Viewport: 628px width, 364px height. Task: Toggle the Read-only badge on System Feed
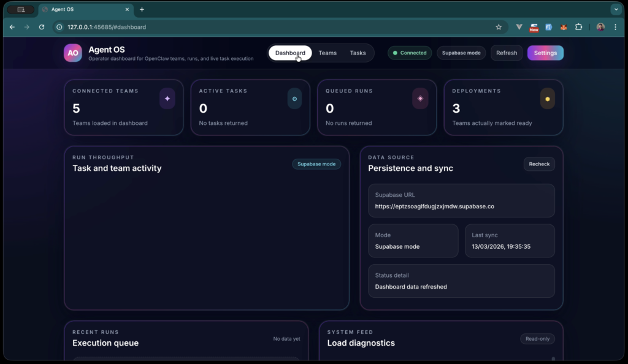point(537,339)
